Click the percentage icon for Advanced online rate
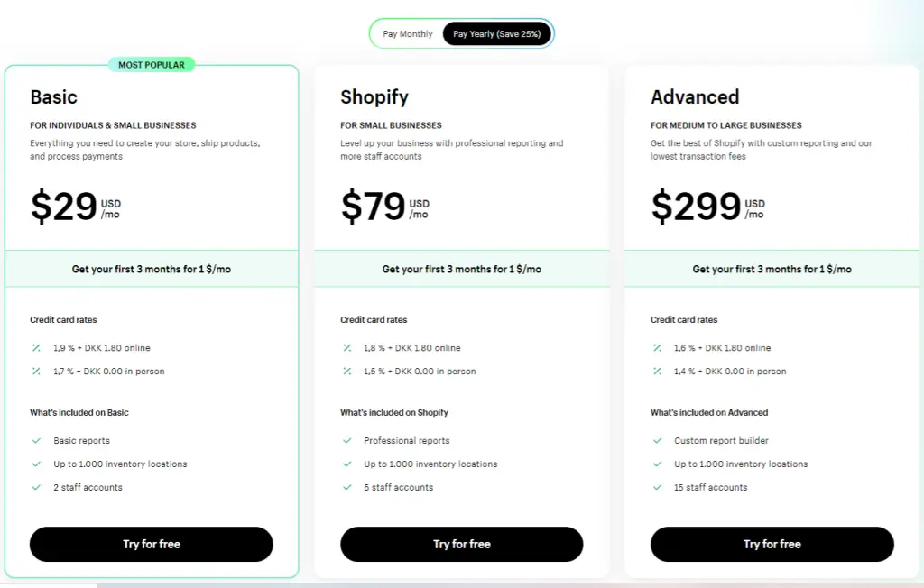Image resolution: width=924 pixels, height=588 pixels. (x=657, y=347)
